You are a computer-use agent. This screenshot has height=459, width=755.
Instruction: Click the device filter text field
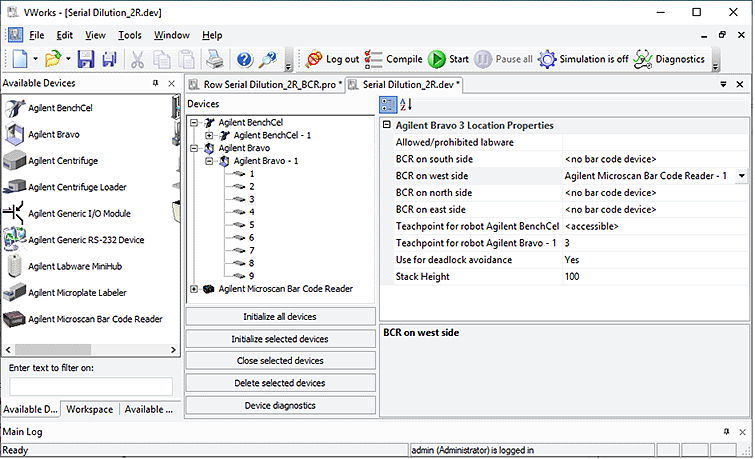point(91,387)
